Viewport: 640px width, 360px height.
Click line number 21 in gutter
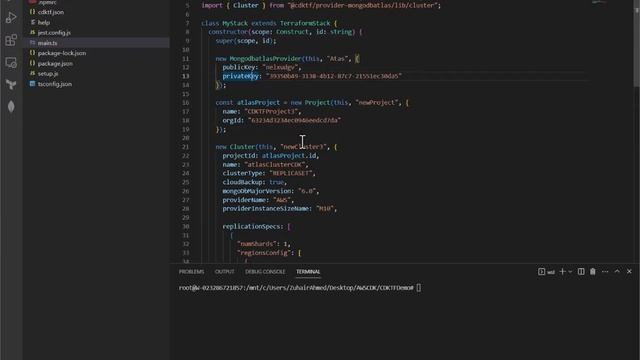186,147
